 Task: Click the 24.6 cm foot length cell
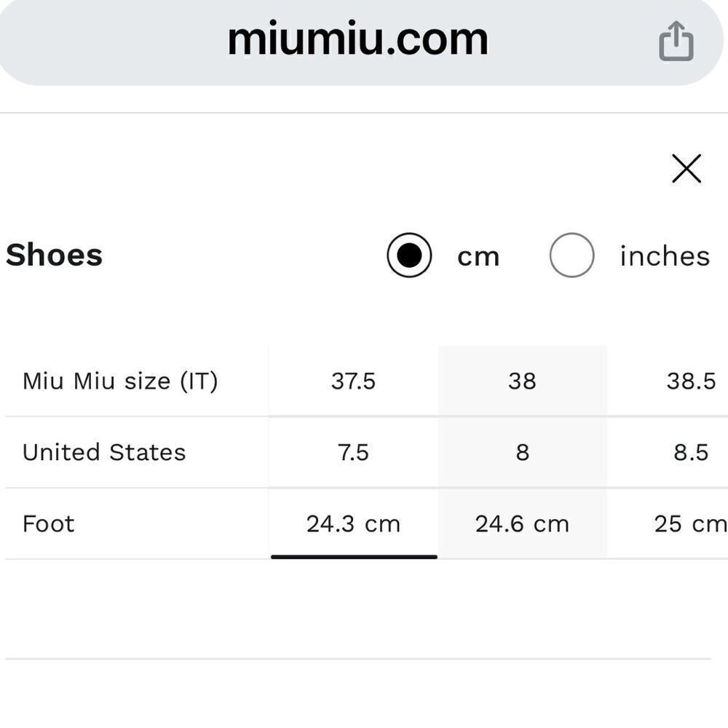522,523
